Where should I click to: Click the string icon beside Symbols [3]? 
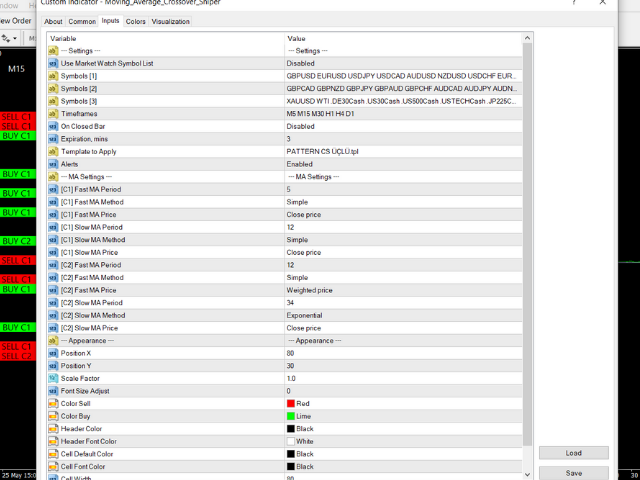coord(53,101)
